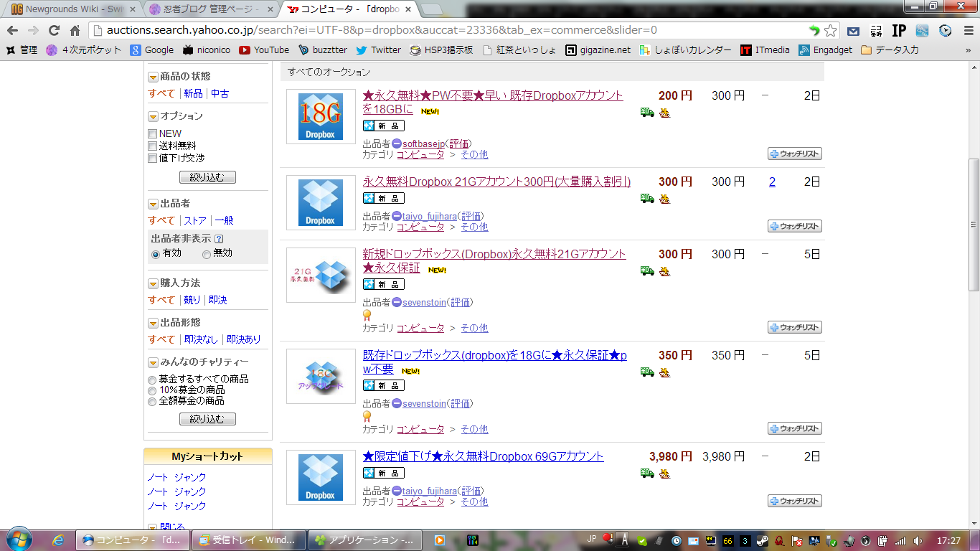Collapse the みんなのチャリティー section arrow
This screenshot has height=551, width=980.
pos(153,362)
